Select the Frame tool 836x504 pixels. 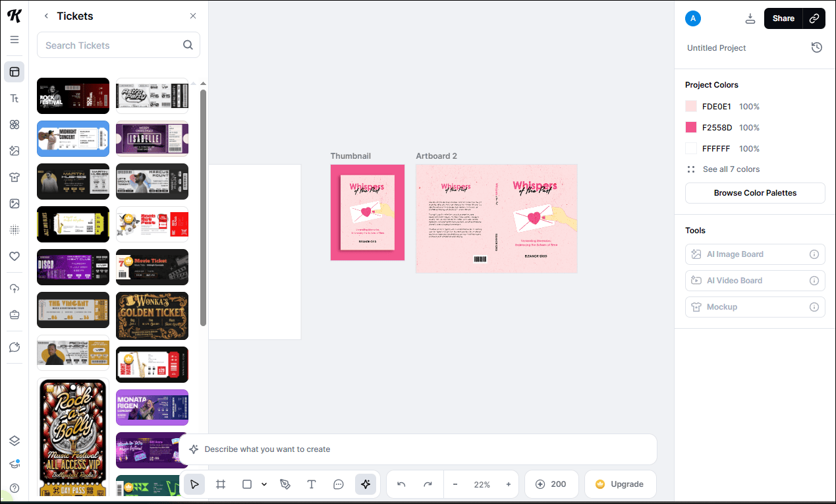click(x=221, y=484)
